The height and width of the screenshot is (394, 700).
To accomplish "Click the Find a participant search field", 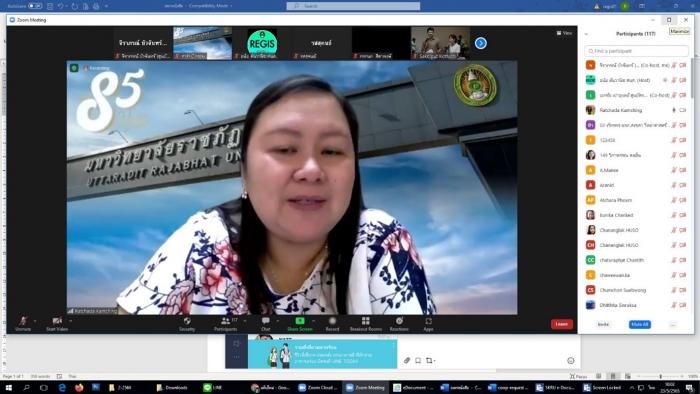I will pyautogui.click(x=637, y=51).
